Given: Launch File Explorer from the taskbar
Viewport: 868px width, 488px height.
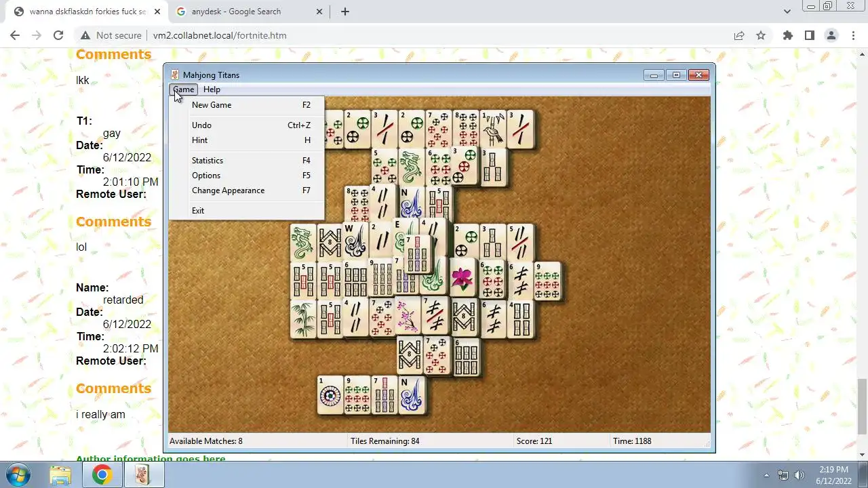Looking at the screenshot, I should (60, 475).
